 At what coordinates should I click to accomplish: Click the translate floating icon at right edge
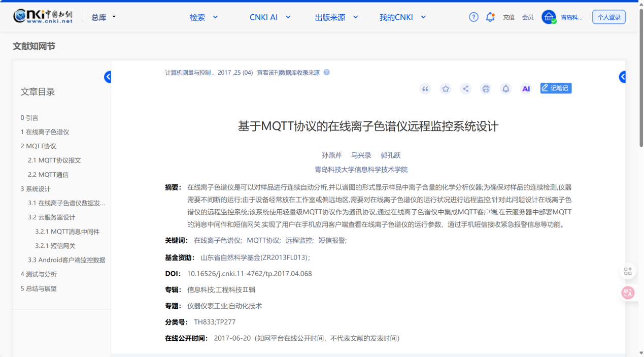tap(628, 293)
